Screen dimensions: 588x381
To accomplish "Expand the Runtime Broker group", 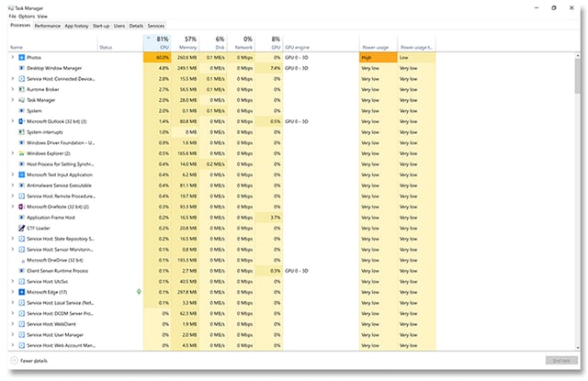I will click(12, 90).
